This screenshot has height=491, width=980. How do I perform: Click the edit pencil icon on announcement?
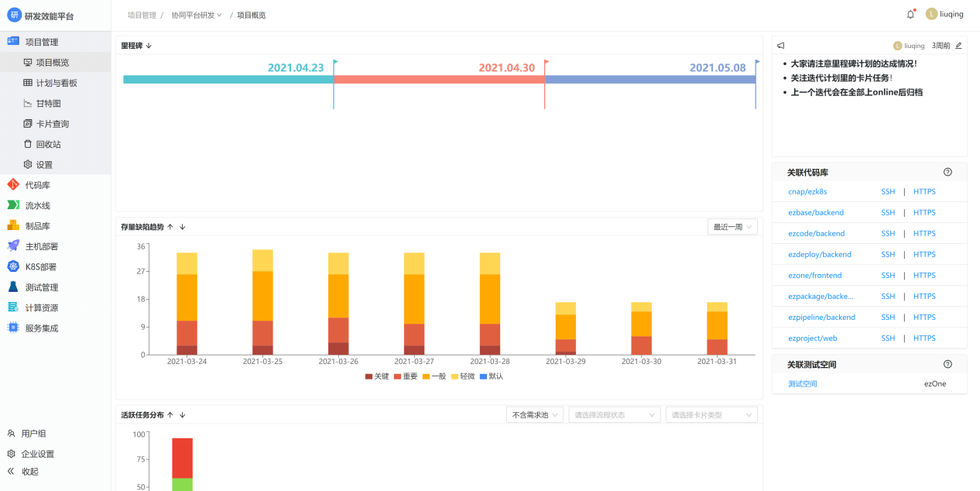pyautogui.click(x=958, y=46)
